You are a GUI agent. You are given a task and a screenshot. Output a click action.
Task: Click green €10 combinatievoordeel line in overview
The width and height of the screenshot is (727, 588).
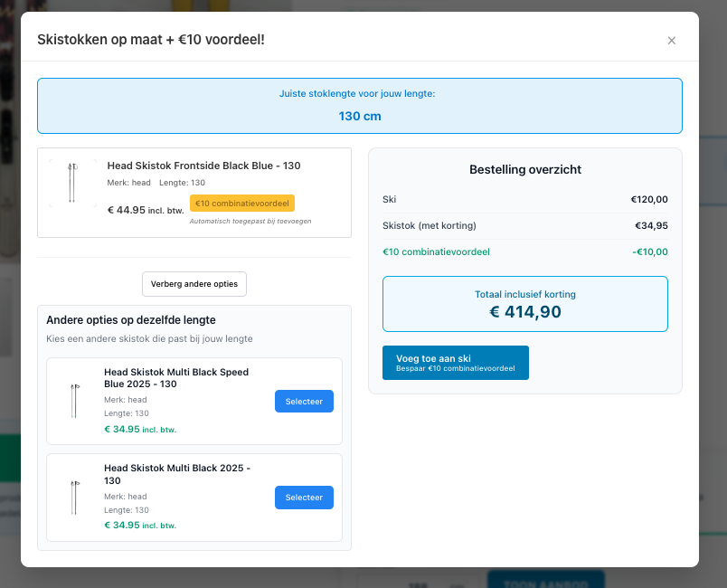point(436,251)
